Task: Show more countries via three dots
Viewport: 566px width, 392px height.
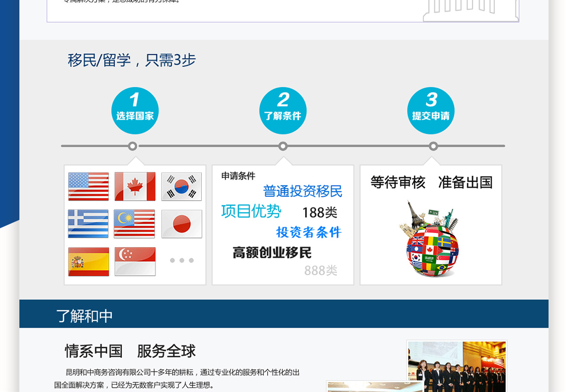Action: coord(181,261)
